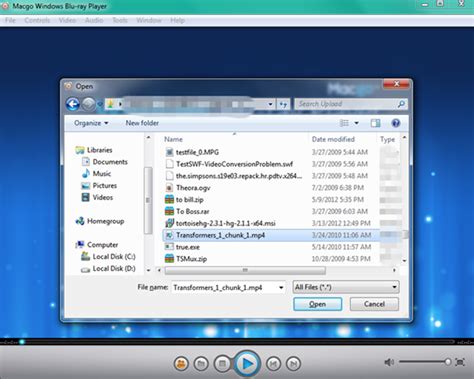Click the Forward arrow in Open dialog
Screen dimensions: 474x379
tap(88, 104)
